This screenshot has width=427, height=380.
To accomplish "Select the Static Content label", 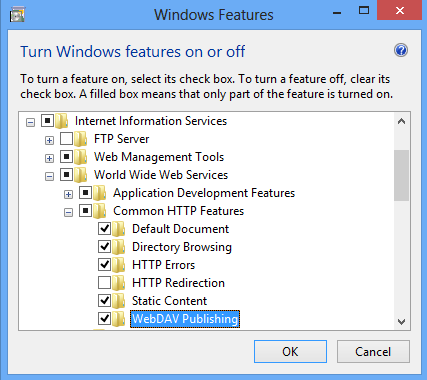I will (169, 301).
